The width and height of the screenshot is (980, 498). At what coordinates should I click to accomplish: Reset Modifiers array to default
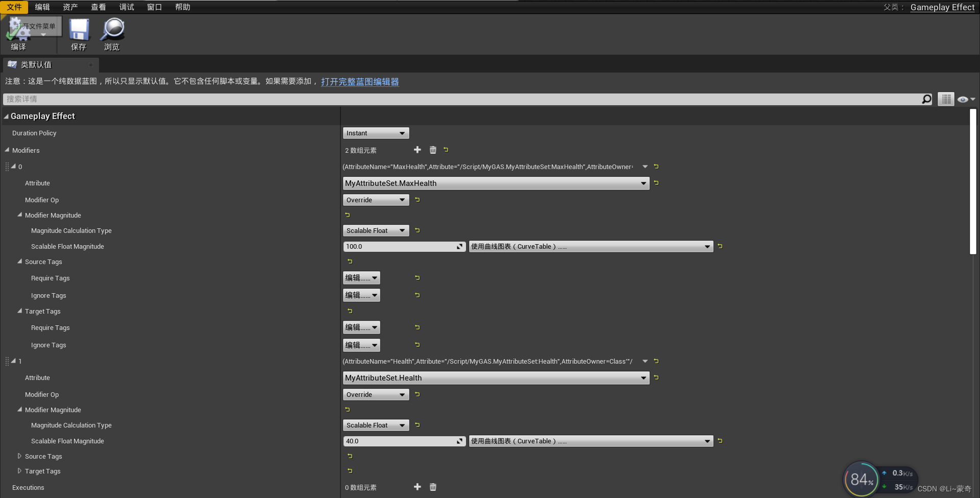pyautogui.click(x=446, y=150)
